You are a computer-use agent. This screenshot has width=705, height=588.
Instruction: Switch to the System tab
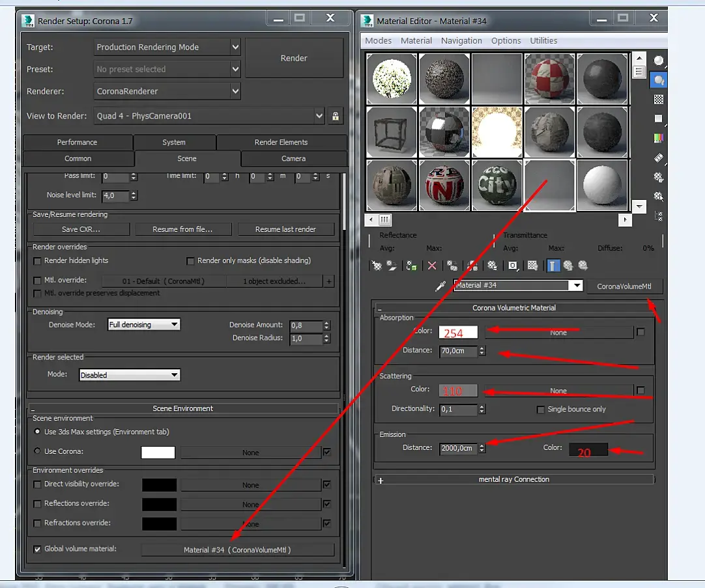point(174,143)
